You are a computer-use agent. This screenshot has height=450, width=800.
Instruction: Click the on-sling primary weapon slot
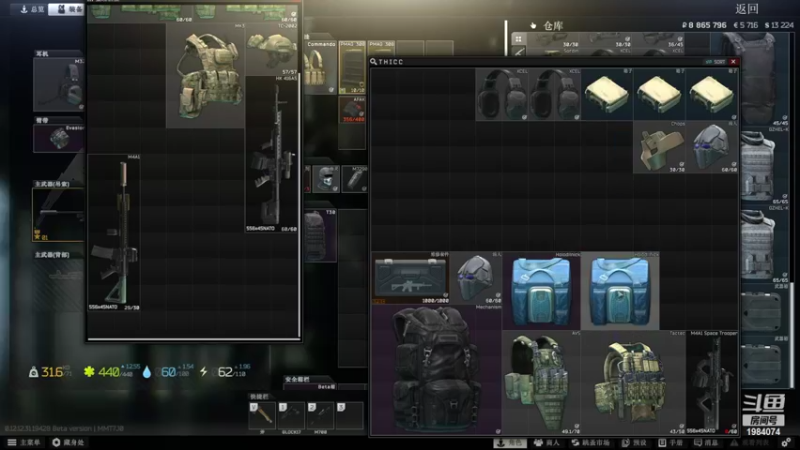point(58,214)
